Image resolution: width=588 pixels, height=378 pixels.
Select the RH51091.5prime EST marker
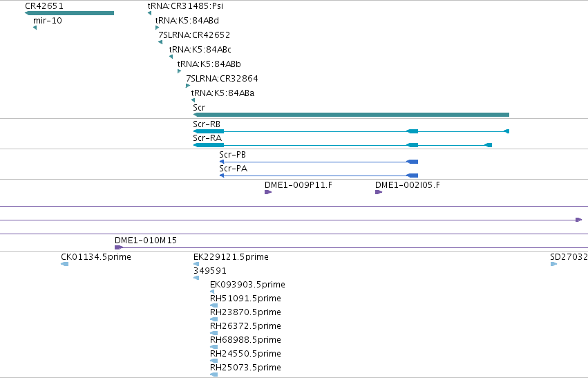pos(214,305)
